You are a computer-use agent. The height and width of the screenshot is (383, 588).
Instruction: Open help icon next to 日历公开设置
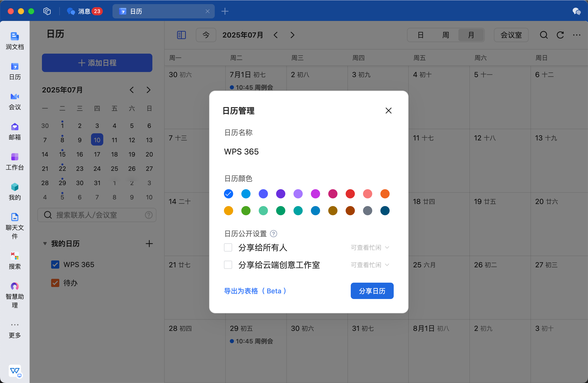click(274, 234)
